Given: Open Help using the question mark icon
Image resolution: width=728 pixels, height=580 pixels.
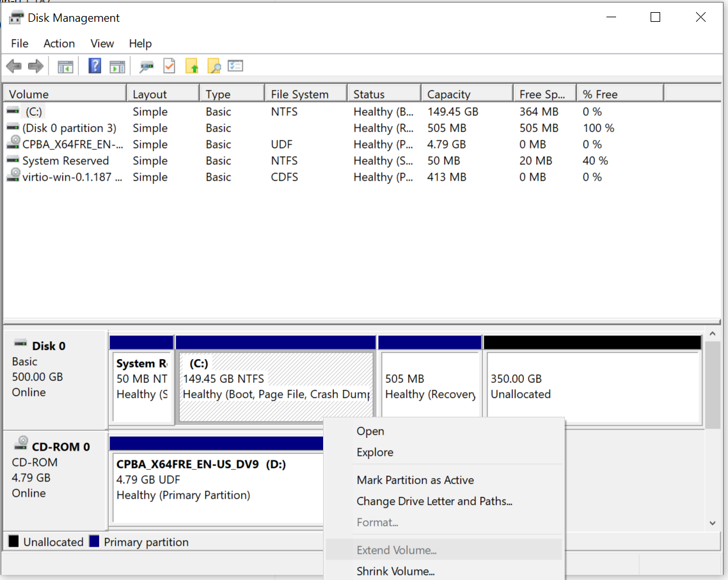Looking at the screenshot, I should 94,65.
